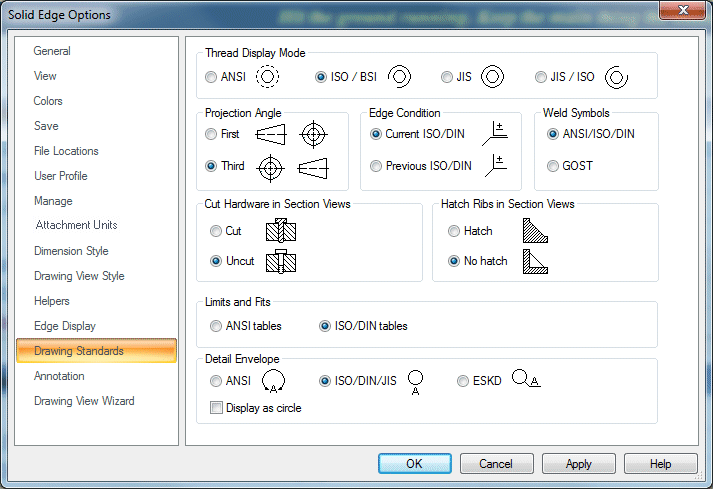This screenshot has width=713, height=489.
Task: Confirm settings with the OK button
Action: click(415, 464)
